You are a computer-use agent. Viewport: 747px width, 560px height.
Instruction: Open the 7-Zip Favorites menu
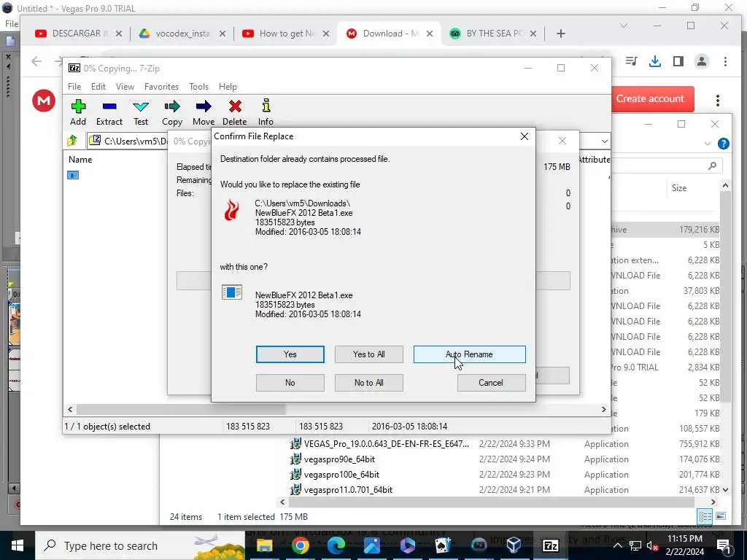[x=161, y=87]
